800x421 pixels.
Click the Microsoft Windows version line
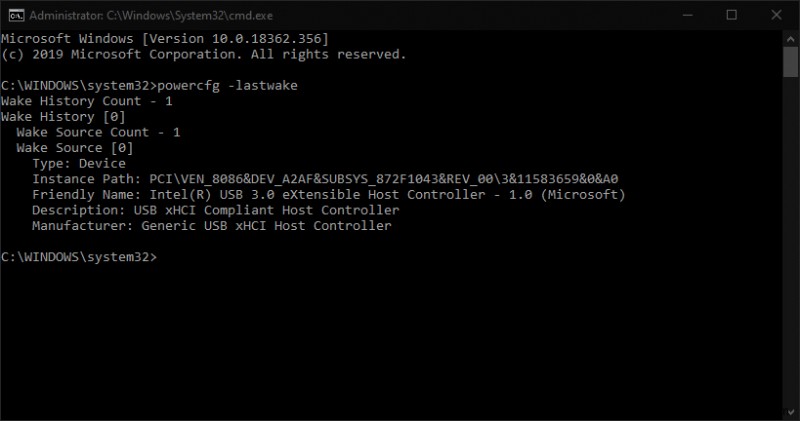click(165, 38)
